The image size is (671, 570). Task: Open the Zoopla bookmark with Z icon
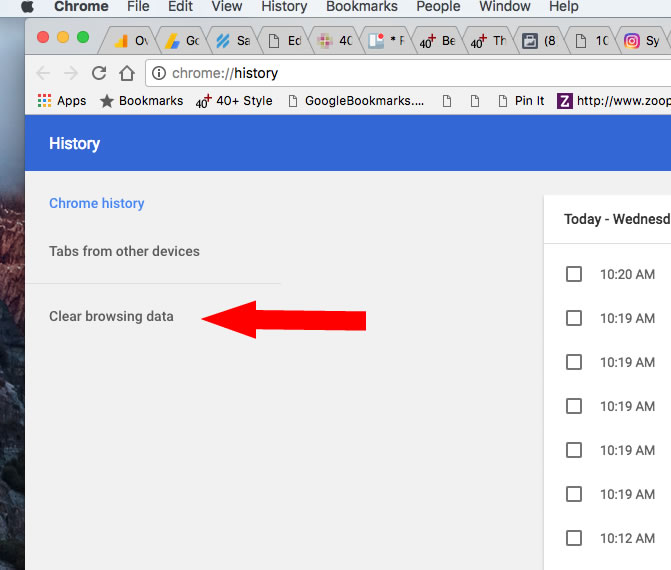614,101
